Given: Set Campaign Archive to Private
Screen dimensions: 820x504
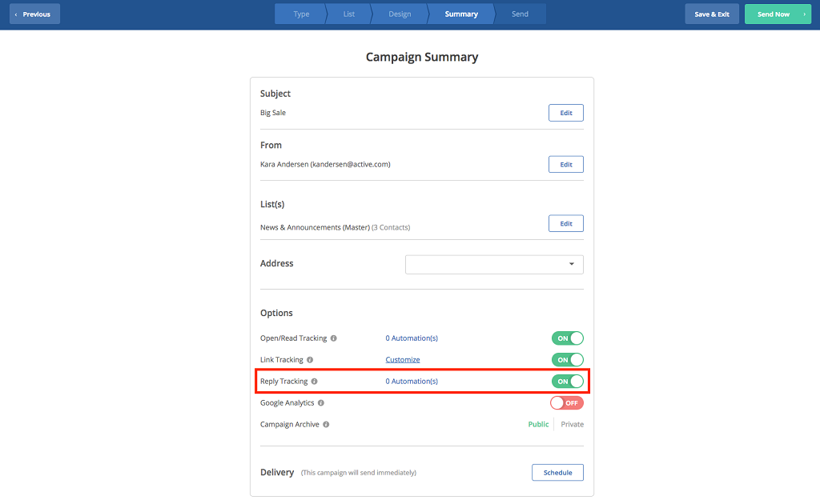Looking at the screenshot, I should coord(572,425).
